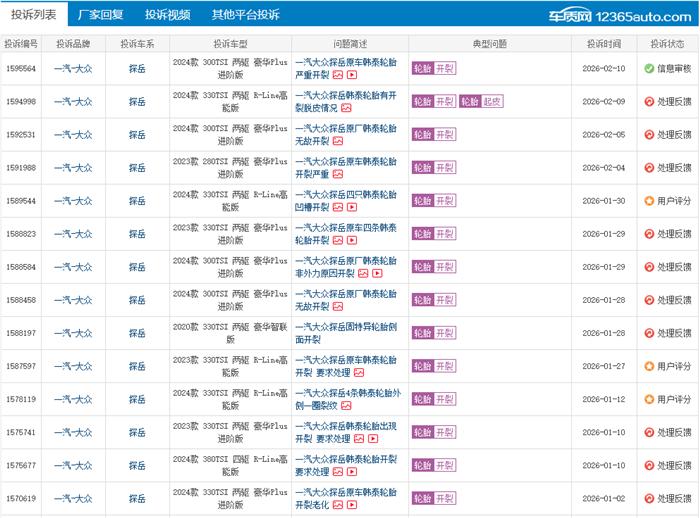Click image icon in complaint 1594998 description
Viewport: 700px width, 518px height.
(x=346, y=108)
